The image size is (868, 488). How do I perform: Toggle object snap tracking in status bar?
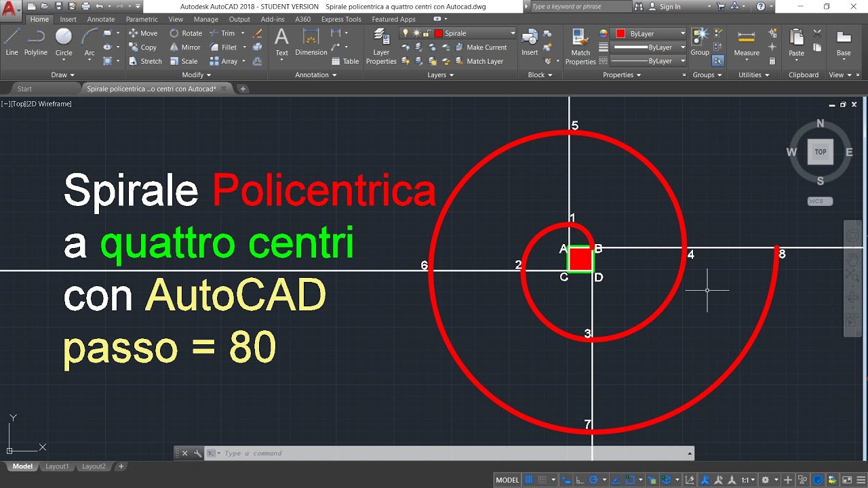(615, 480)
